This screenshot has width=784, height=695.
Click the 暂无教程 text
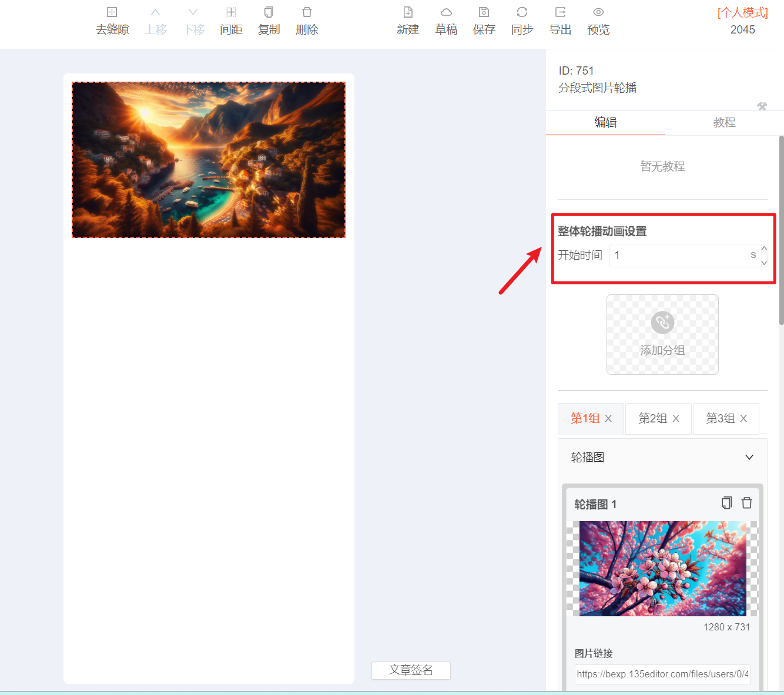tap(662, 166)
